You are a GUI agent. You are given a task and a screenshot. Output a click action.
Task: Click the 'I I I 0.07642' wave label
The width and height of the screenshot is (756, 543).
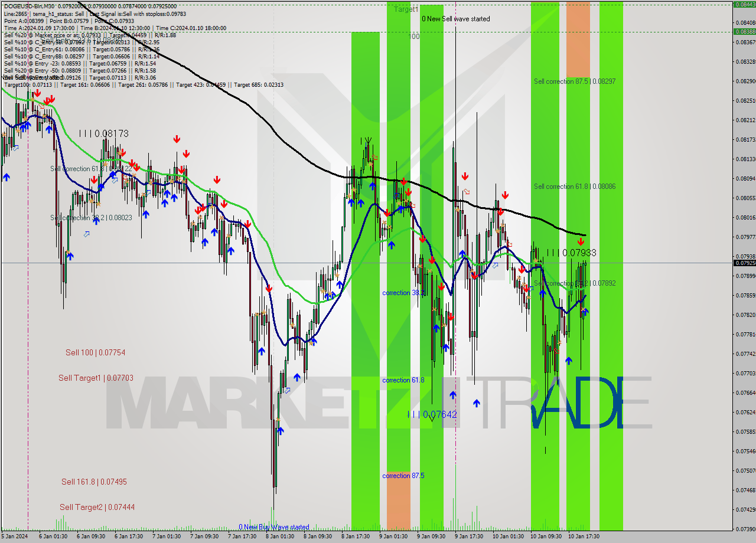point(432,415)
